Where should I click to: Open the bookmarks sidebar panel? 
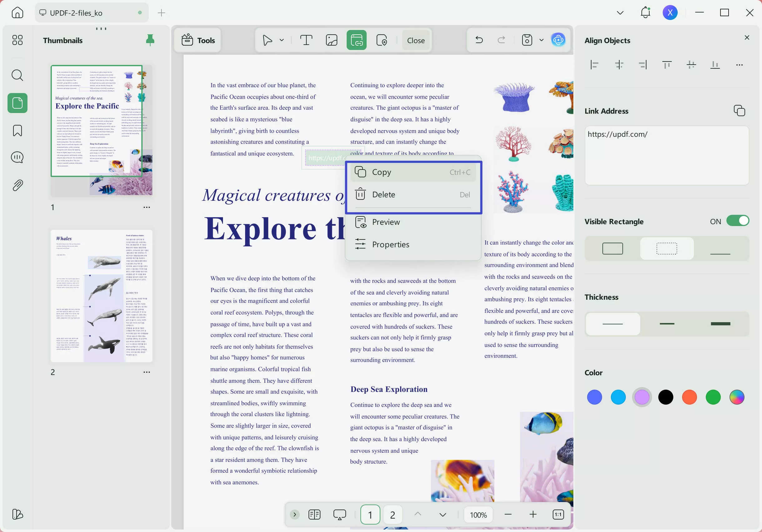point(17,131)
